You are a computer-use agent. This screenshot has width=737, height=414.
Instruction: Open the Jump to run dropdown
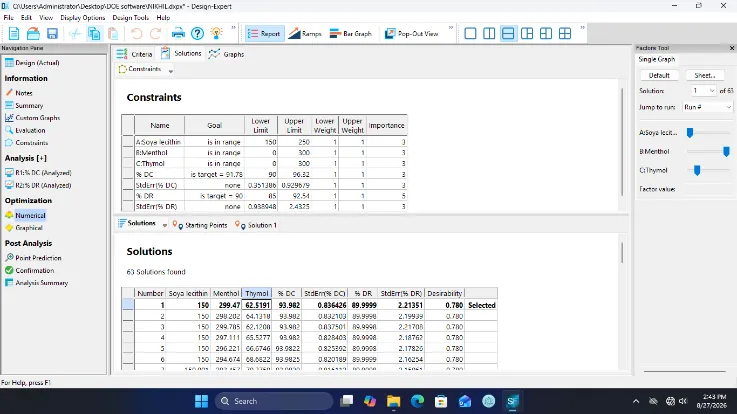tap(708, 107)
